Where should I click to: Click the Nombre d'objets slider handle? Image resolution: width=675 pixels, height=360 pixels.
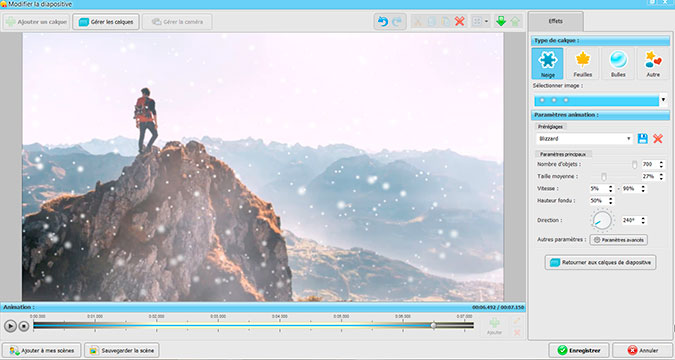coord(634,164)
